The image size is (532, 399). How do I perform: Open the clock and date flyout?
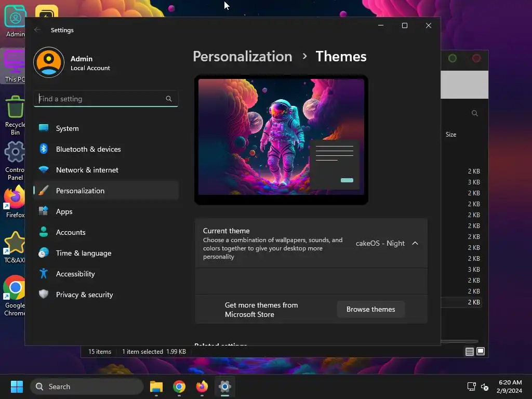pyautogui.click(x=510, y=387)
